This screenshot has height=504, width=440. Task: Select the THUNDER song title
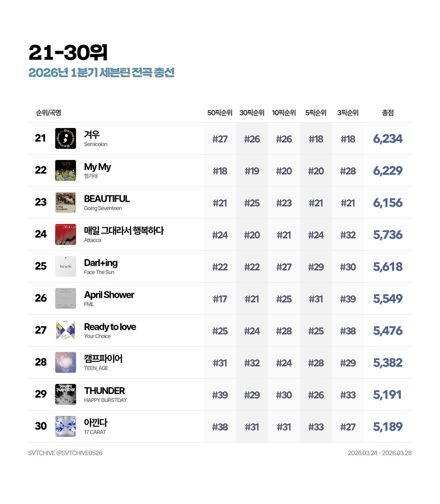(x=104, y=391)
